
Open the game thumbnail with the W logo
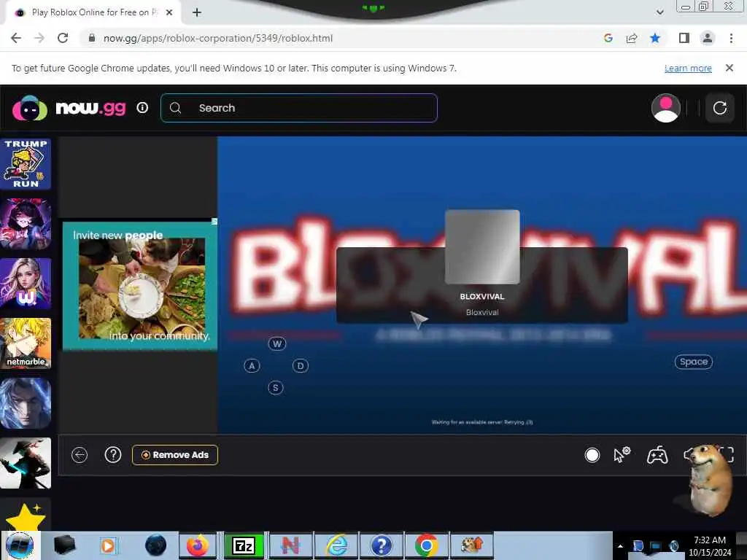pos(26,284)
